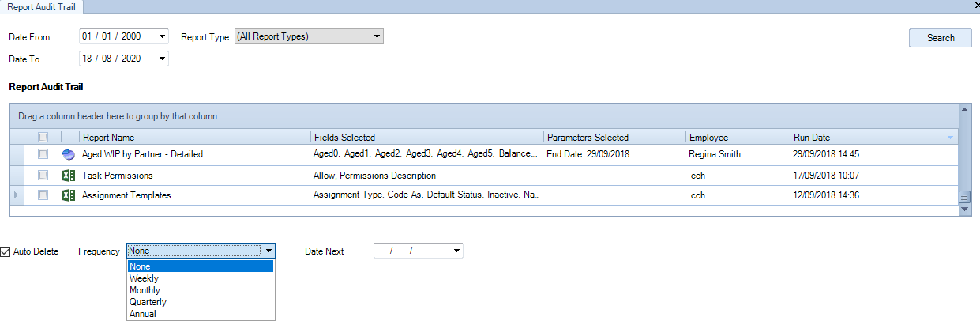The width and height of the screenshot is (980, 325).
Task: Tick the checkbox for Task Permissions row
Action: coord(43,176)
